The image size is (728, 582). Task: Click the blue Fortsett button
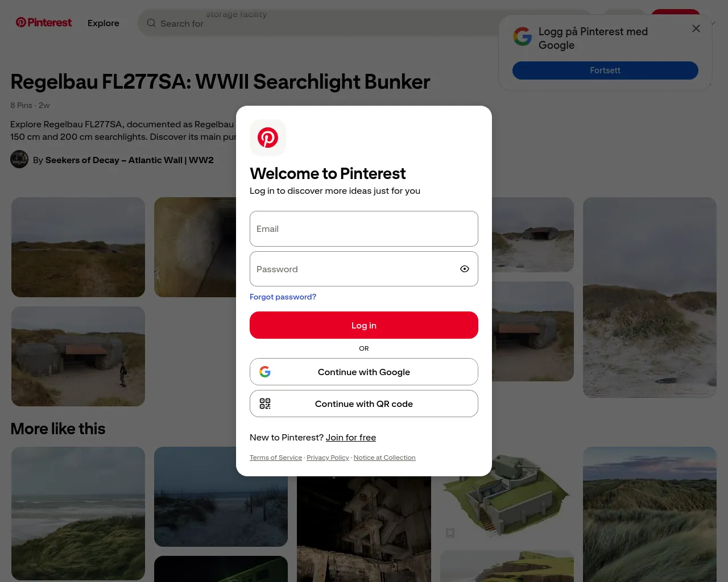605,70
